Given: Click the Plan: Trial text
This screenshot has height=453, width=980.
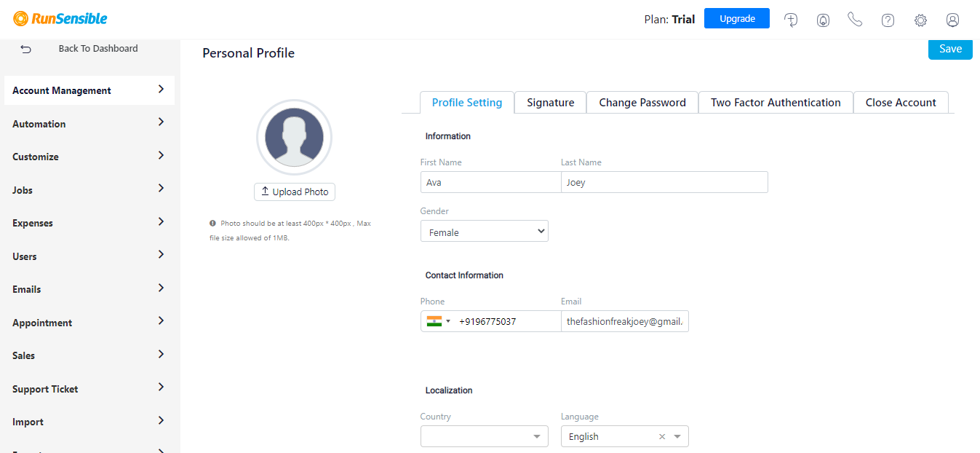Looking at the screenshot, I should pos(670,20).
